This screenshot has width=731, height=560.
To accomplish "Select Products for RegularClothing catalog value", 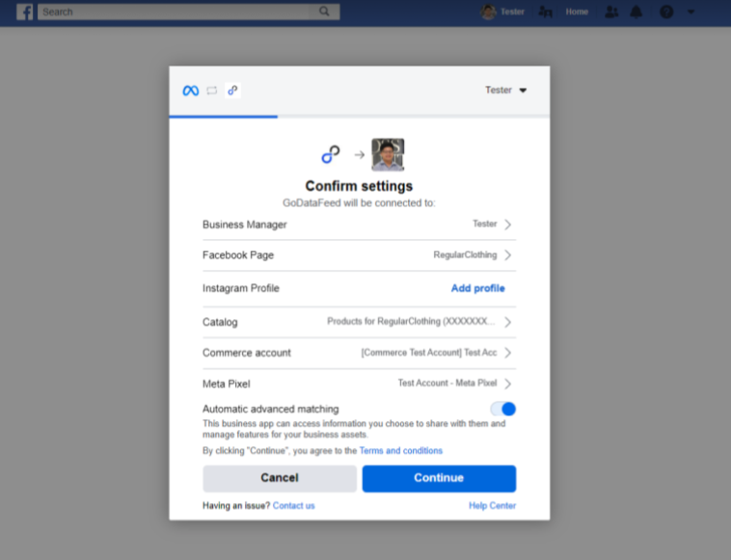I will click(x=411, y=322).
